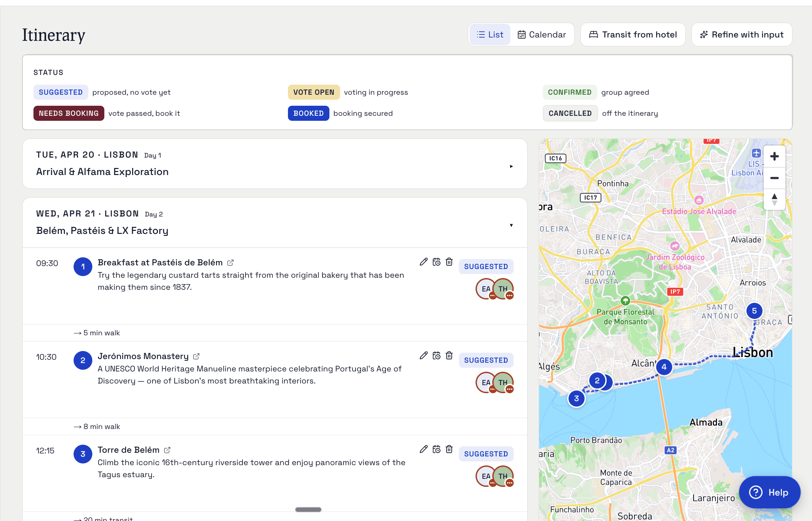Click the BOOKED status legend badge

(308, 113)
